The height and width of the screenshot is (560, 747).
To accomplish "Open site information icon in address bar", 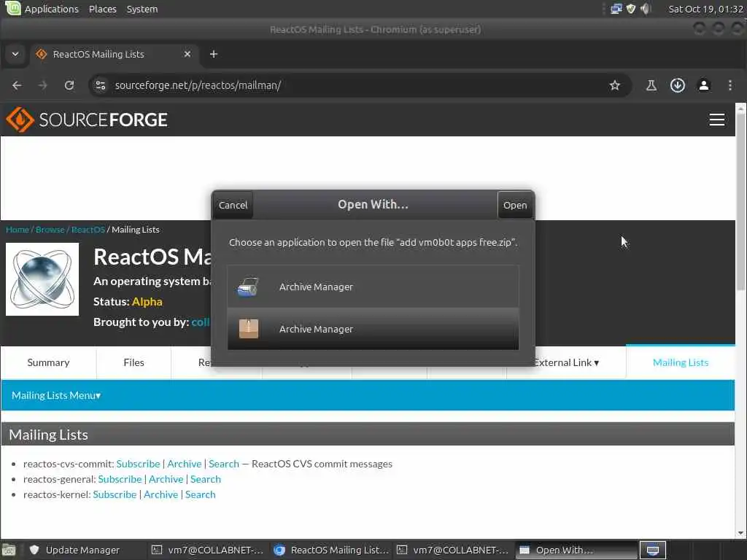I will 101,85.
